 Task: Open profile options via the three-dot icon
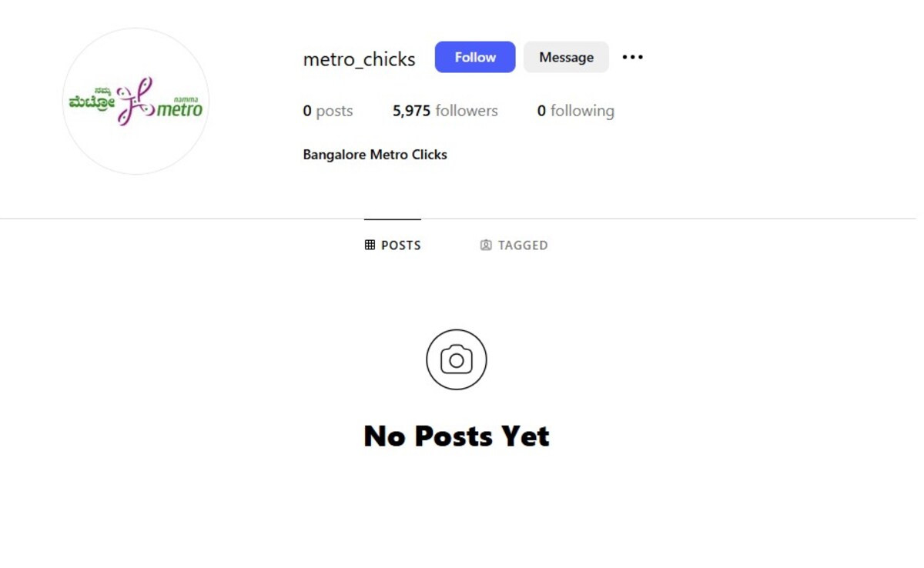(632, 57)
